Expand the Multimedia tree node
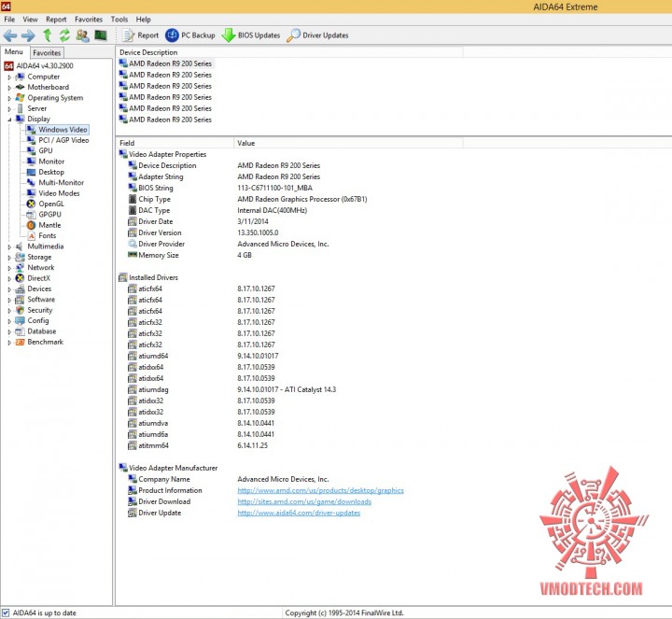 9,246
